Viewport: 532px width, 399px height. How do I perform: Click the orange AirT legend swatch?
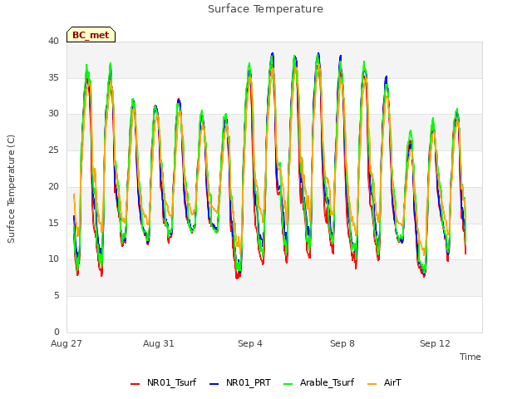pyautogui.click(x=372, y=384)
